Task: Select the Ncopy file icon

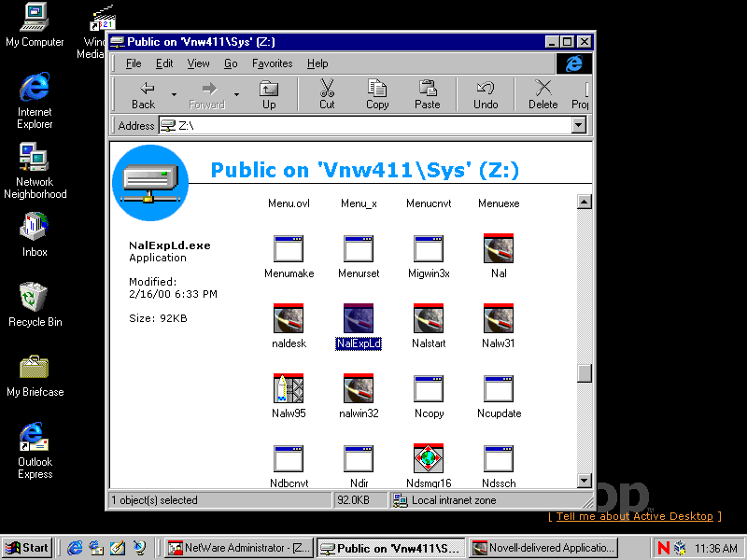Action: coord(429,388)
